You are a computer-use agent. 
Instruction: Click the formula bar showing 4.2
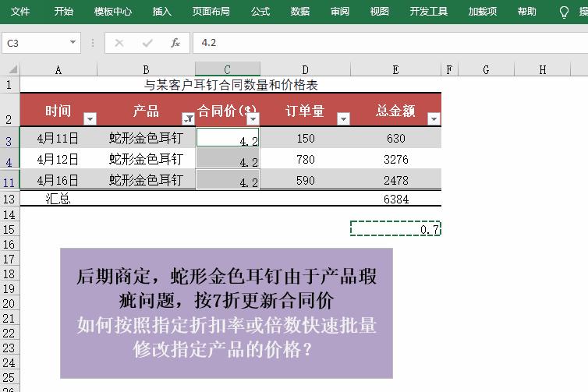tap(390, 43)
